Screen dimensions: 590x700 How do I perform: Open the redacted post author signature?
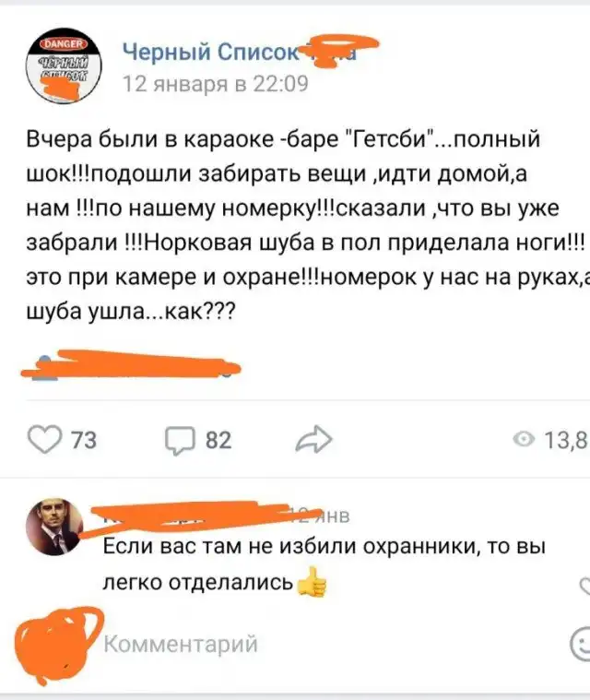131,365
